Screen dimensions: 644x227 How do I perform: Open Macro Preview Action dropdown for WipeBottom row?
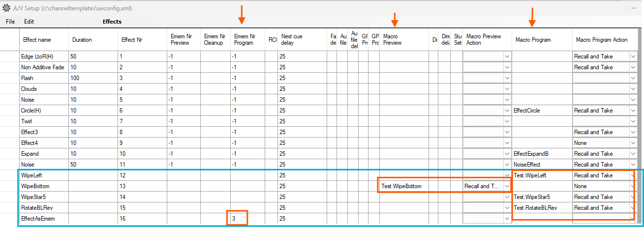(x=507, y=186)
